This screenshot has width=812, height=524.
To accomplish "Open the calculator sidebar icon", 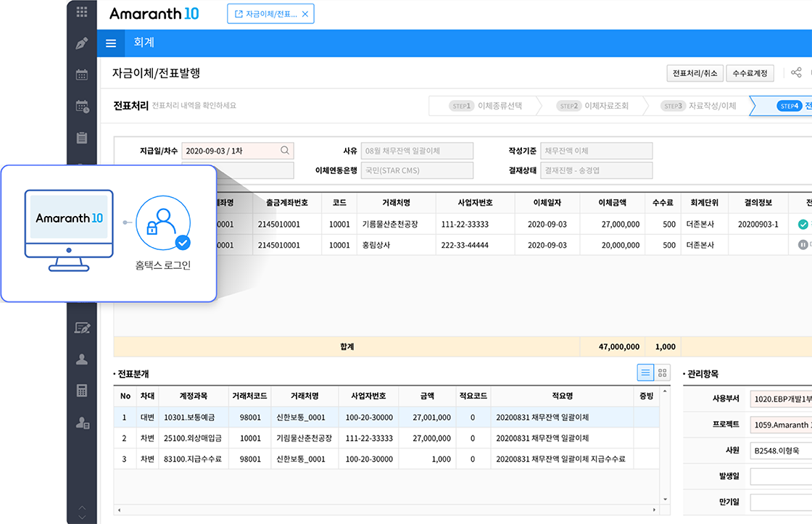I will (82, 391).
